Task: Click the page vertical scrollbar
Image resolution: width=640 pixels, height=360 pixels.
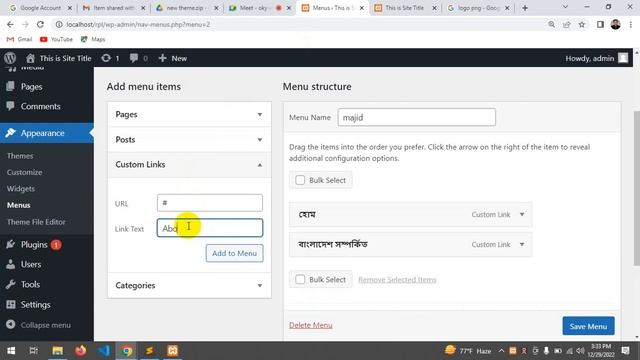Action: (x=636, y=188)
